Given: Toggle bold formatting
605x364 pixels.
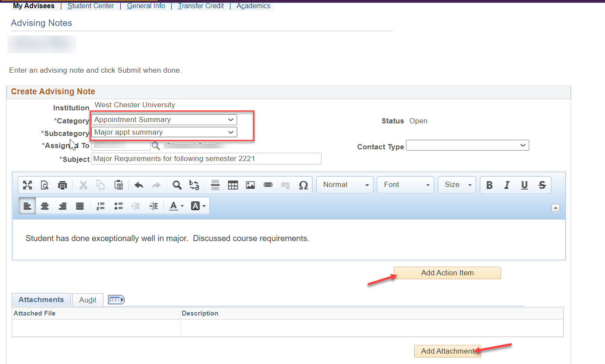Looking at the screenshot, I should (489, 185).
